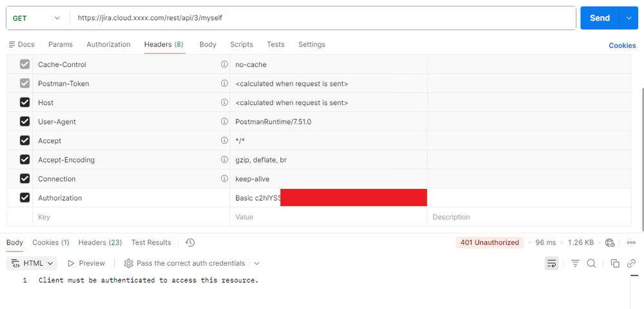Uncheck the Host header checkbox
Viewport: 644px width, 309px height.
[x=24, y=103]
